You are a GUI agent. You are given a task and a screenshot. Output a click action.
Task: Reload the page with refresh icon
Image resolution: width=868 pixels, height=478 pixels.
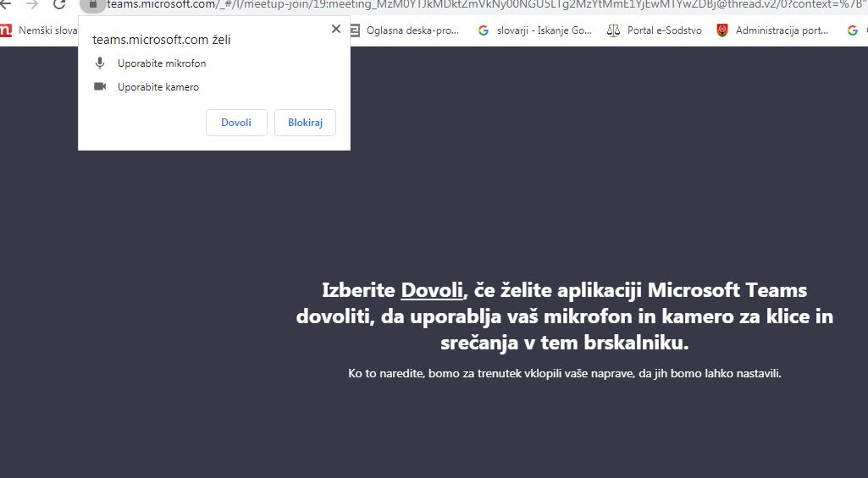pos(59,4)
